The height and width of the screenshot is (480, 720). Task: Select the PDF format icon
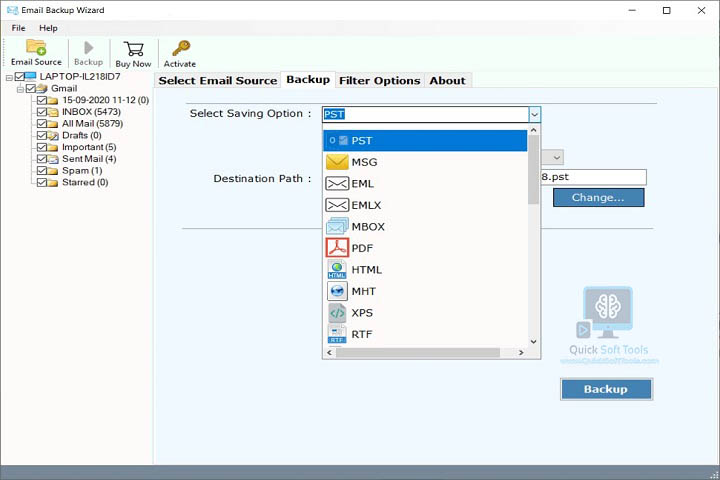[337, 248]
